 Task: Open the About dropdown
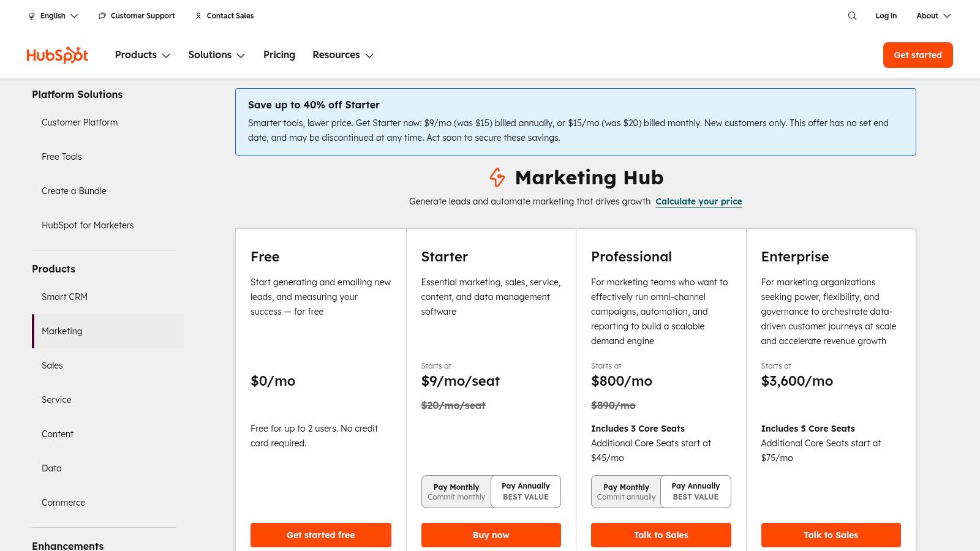point(932,16)
